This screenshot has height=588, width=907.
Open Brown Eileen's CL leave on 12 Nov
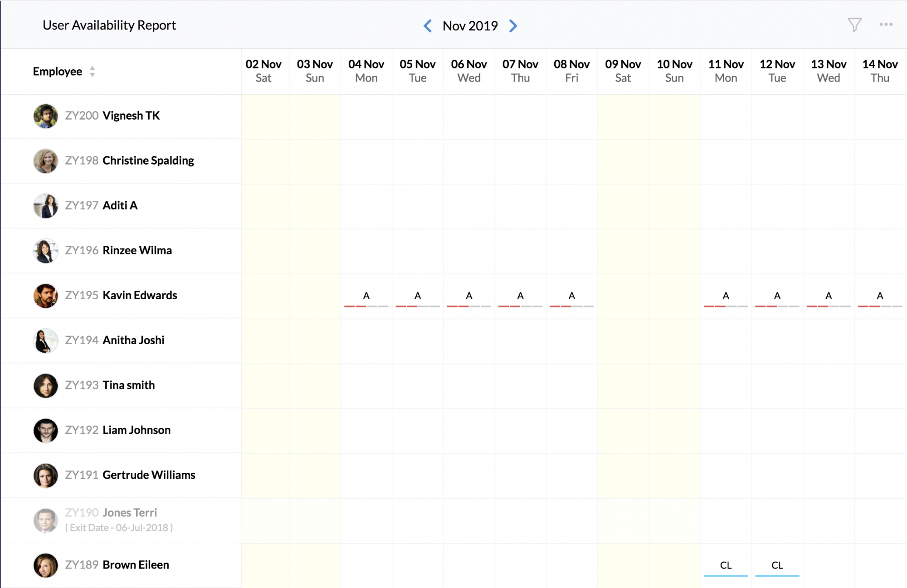(777, 566)
